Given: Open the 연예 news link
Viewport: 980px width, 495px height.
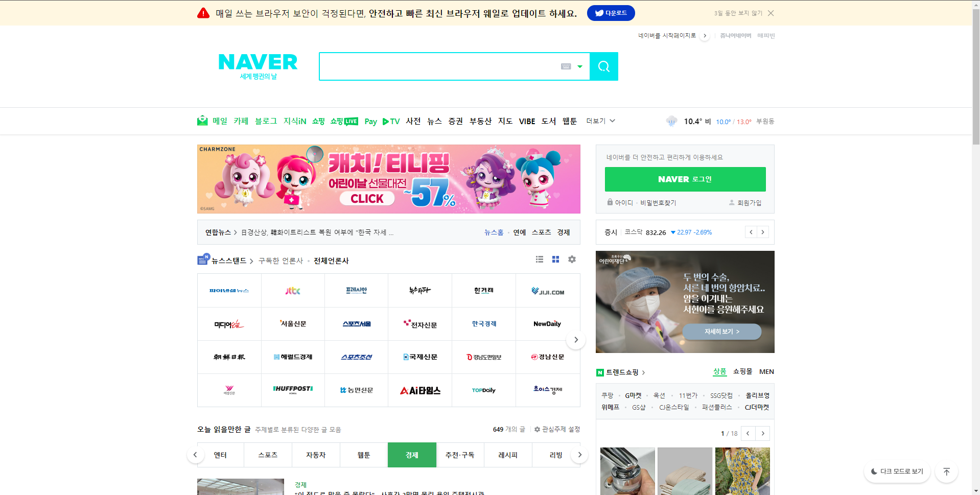Looking at the screenshot, I should (x=520, y=232).
